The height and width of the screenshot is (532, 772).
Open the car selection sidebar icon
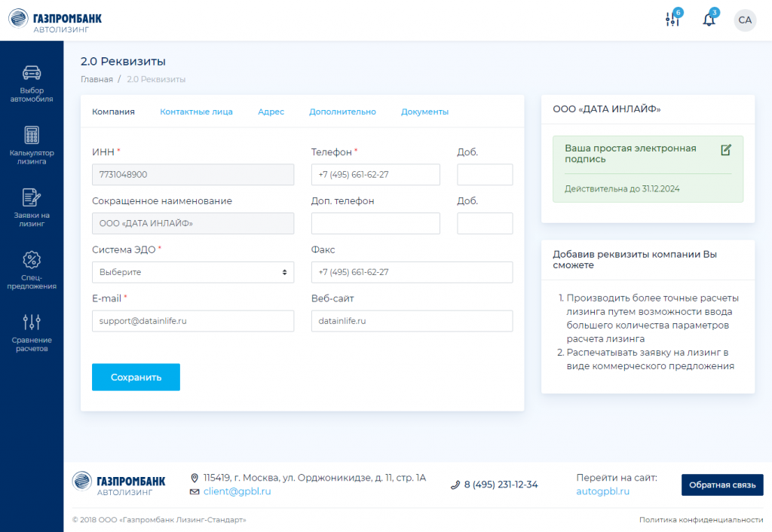(32, 73)
